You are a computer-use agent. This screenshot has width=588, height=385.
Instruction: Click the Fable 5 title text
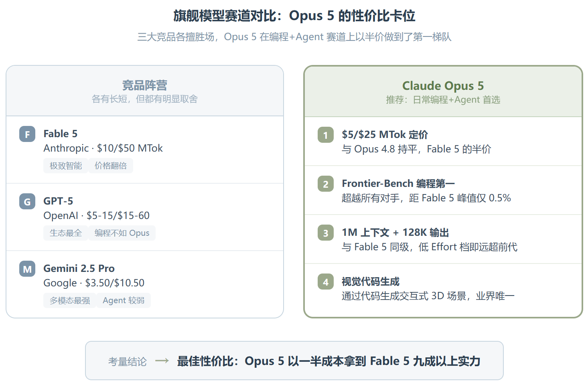click(x=61, y=134)
